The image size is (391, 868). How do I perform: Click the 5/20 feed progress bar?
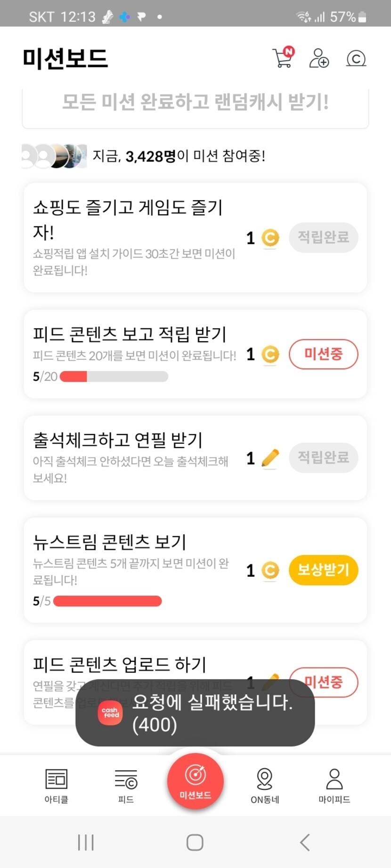[114, 377]
